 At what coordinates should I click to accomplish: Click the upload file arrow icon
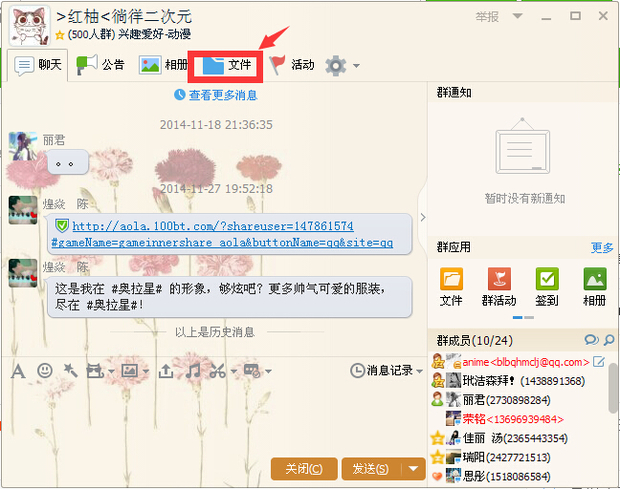[x=166, y=371]
